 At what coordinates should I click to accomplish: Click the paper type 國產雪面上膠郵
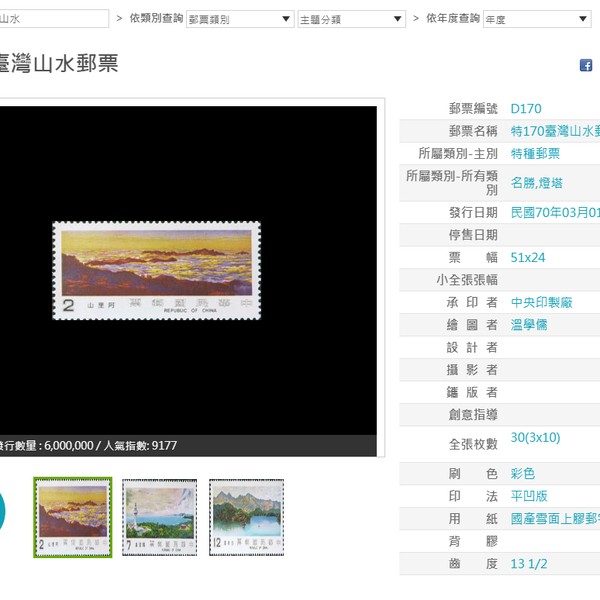(555, 519)
